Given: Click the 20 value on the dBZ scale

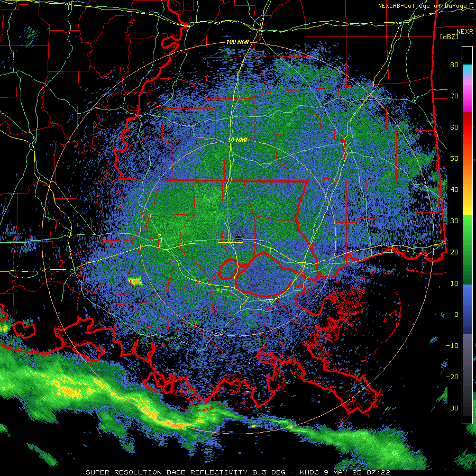Looking at the screenshot, I should click(454, 252).
